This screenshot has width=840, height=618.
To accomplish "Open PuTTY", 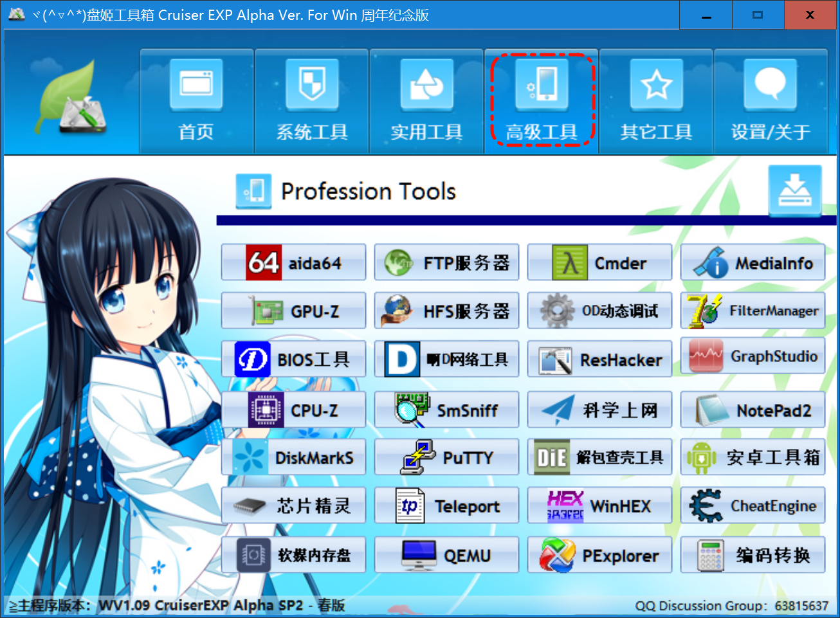I will pos(446,457).
